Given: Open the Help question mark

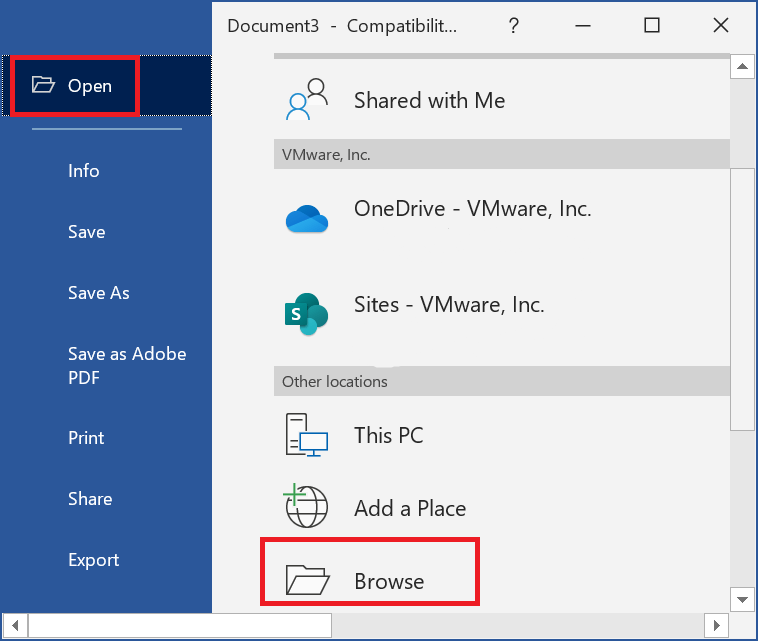Looking at the screenshot, I should click(514, 25).
